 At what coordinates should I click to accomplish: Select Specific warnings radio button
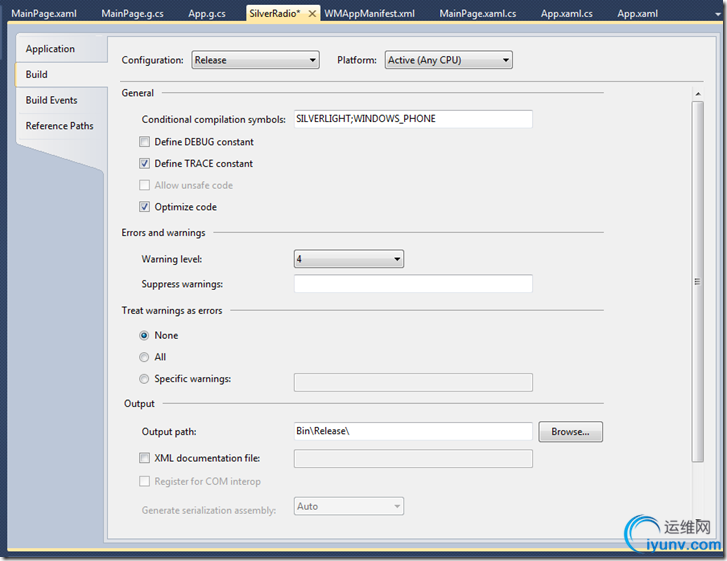(x=144, y=379)
